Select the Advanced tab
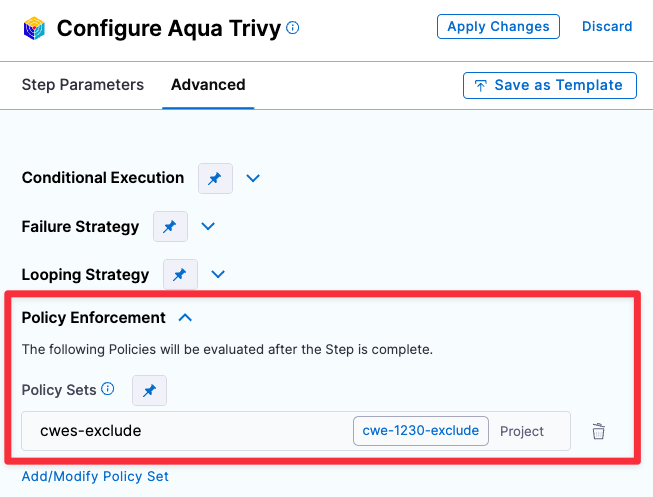Image resolution: width=653 pixels, height=497 pixels. pos(208,85)
